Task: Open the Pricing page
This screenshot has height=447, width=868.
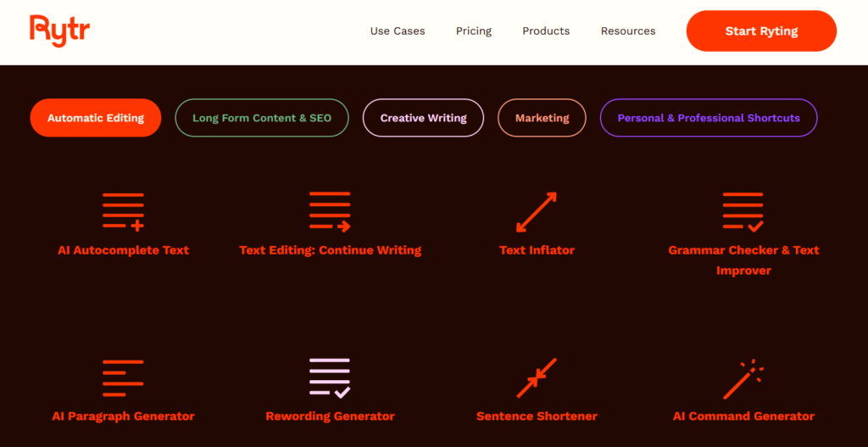Action: [473, 31]
